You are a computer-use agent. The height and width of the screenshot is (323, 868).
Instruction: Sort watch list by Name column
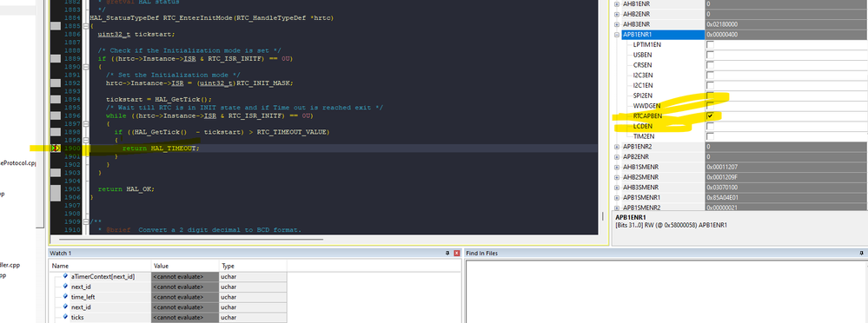point(100,266)
